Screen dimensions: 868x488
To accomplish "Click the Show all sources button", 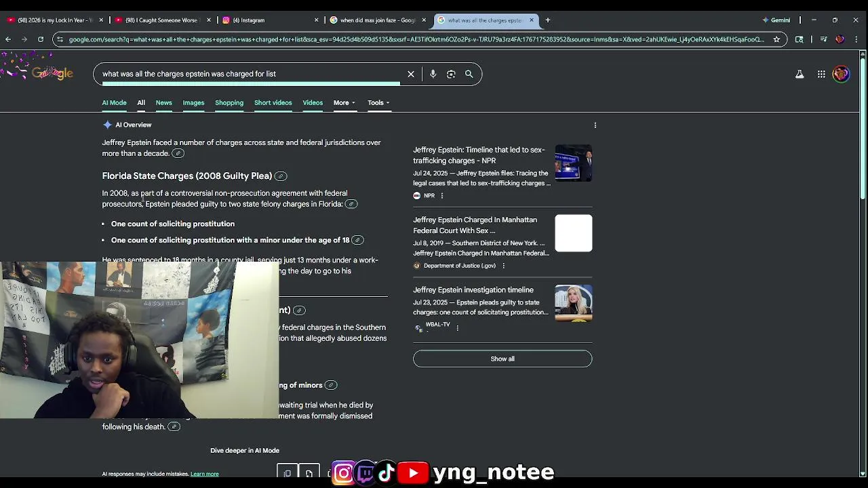I will pyautogui.click(x=502, y=359).
